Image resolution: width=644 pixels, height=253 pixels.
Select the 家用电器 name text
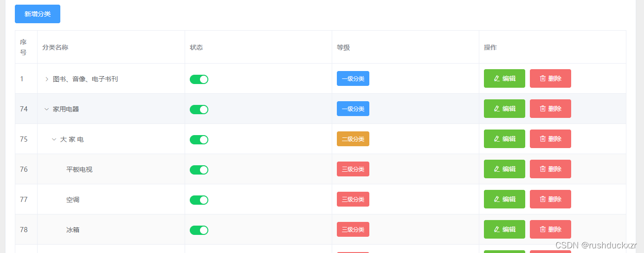pos(66,109)
